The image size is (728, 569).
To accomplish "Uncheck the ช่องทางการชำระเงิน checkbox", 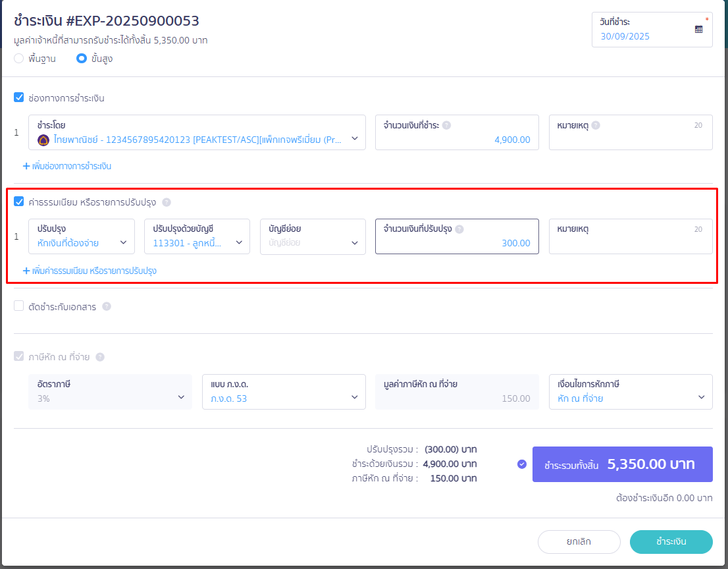I will (x=19, y=98).
